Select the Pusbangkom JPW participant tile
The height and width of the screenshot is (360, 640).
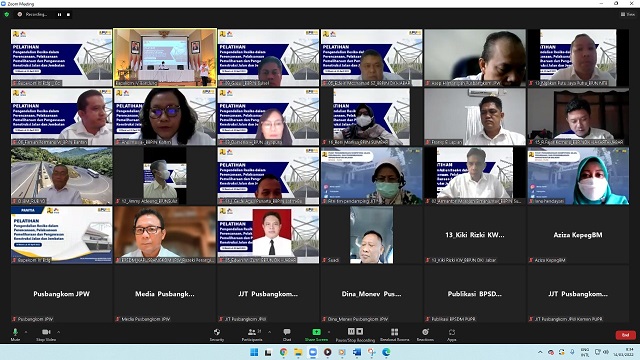(62, 294)
